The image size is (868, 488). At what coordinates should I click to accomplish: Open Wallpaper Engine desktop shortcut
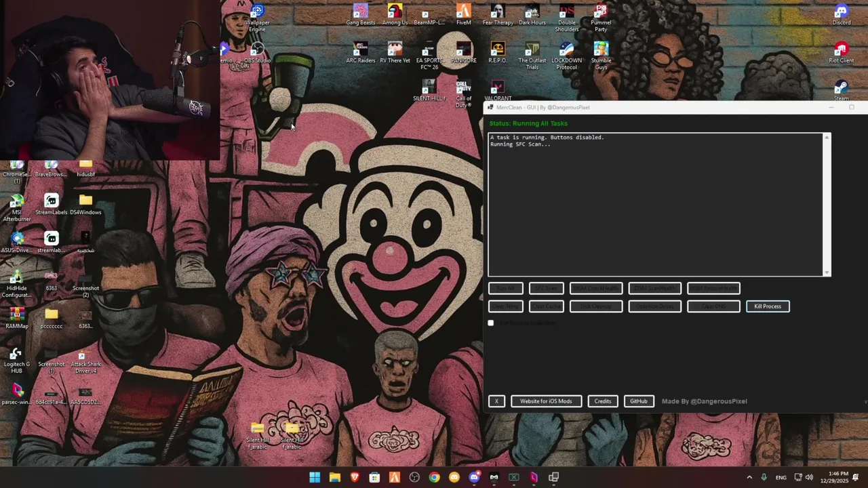click(x=257, y=18)
